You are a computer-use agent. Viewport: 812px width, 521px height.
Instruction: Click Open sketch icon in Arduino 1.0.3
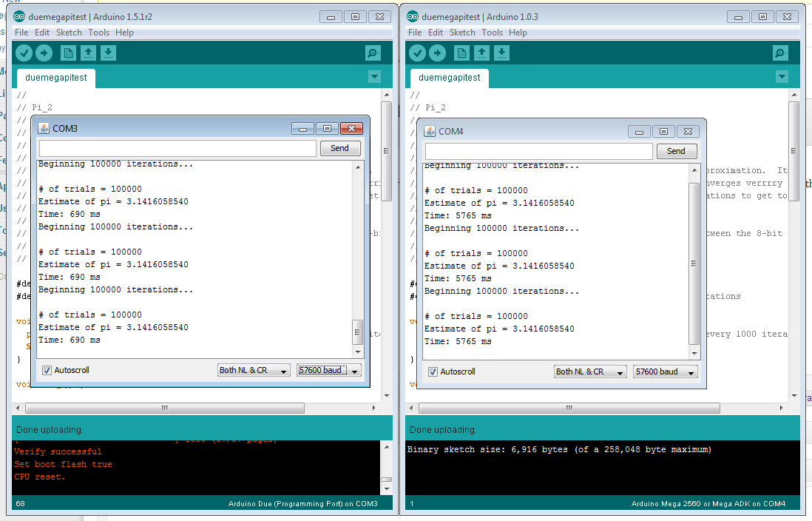tap(482, 53)
